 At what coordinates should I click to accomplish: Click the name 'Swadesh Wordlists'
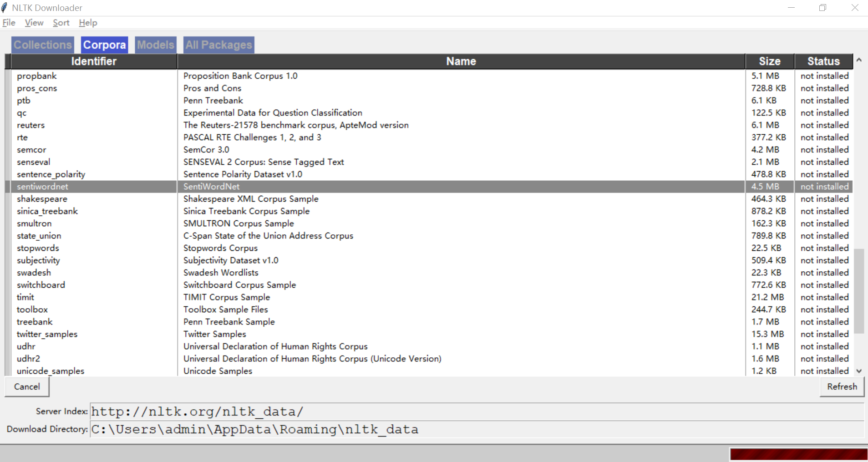tap(221, 273)
